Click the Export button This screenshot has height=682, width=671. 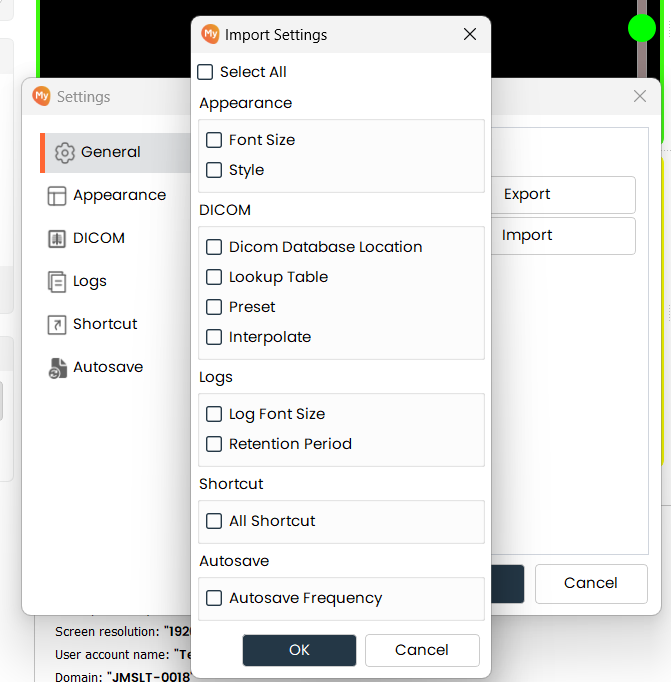[562, 195]
